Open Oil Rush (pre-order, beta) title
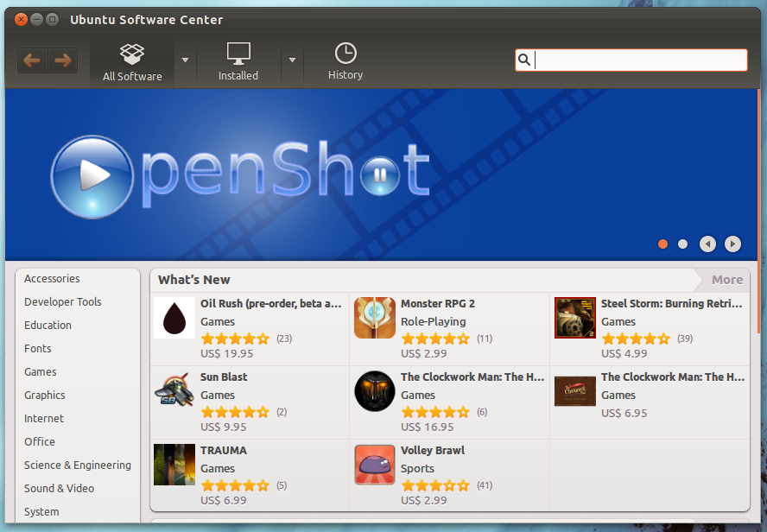Image resolution: width=767 pixels, height=532 pixels. [270, 304]
